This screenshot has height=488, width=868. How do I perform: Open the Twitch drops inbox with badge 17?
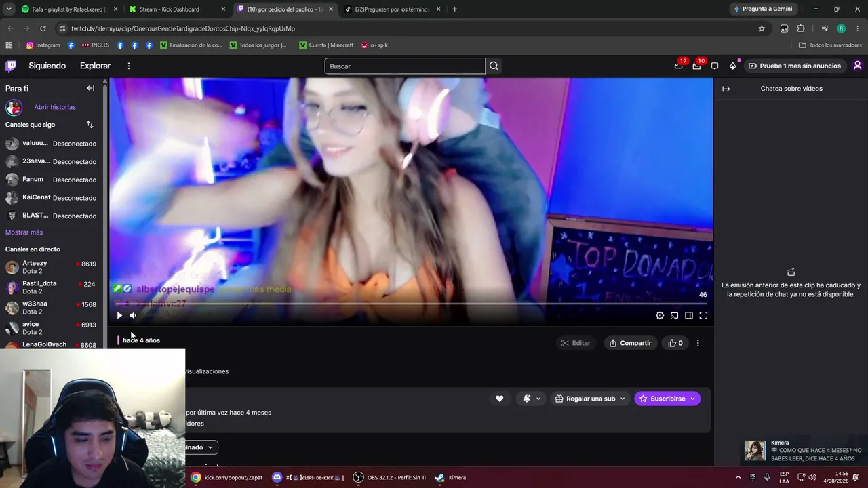tap(679, 66)
